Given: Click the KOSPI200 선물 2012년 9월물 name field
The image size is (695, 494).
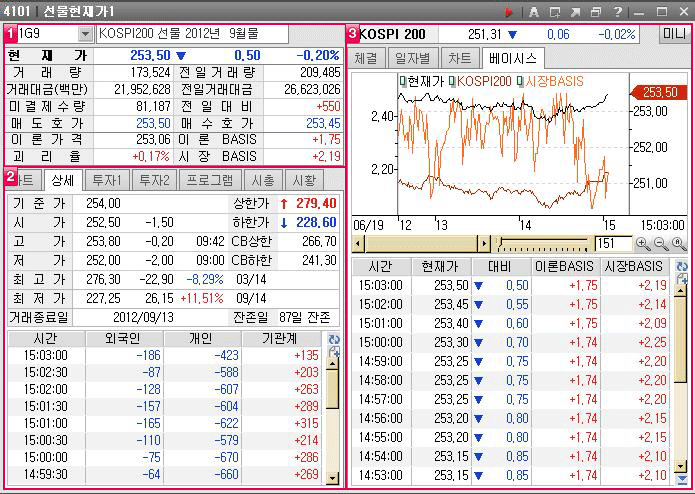Looking at the screenshot, I should coord(192,34).
